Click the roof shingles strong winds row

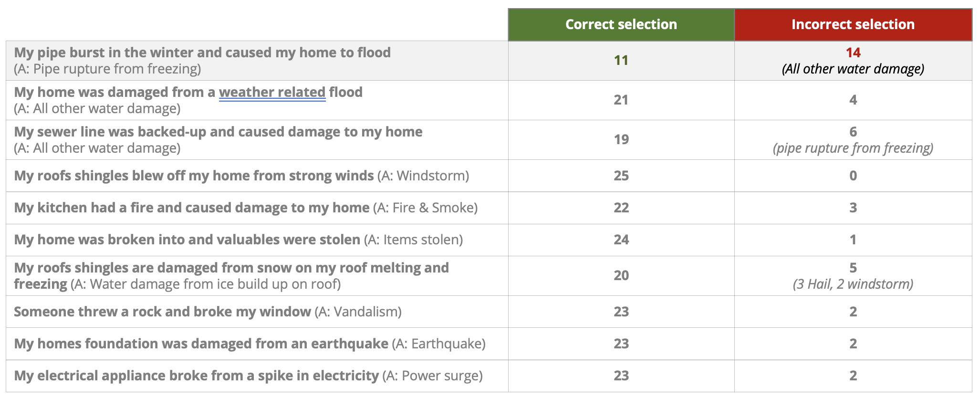pyautogui.click(x=194, y=176)
